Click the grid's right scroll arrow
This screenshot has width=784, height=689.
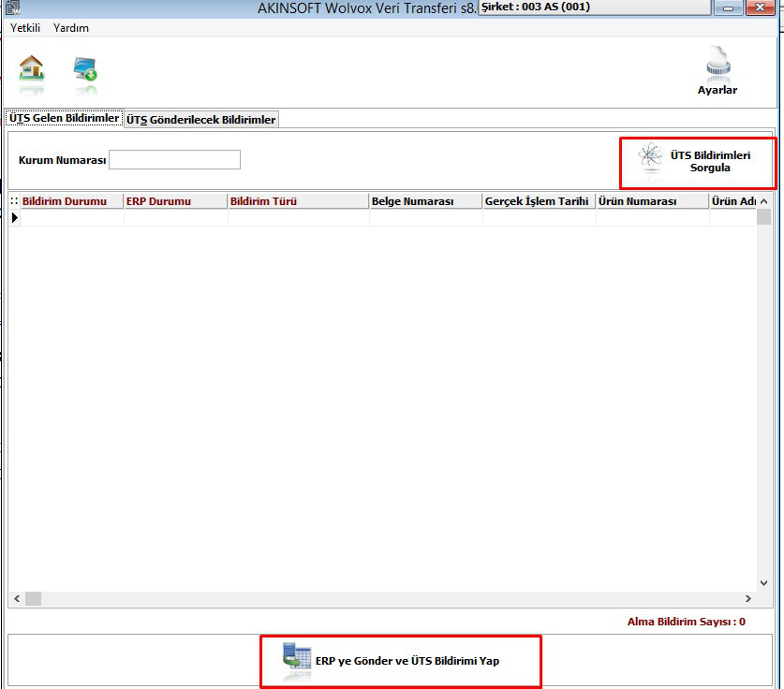pyautogui.click(x=748, y=598)
